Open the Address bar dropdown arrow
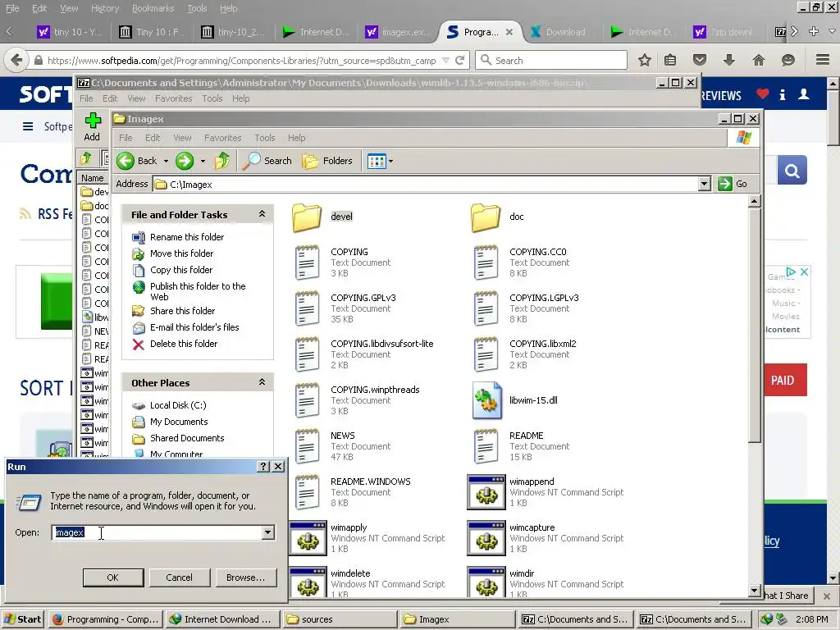Viewport: 840px width, 630px height. tap(705, 185)
